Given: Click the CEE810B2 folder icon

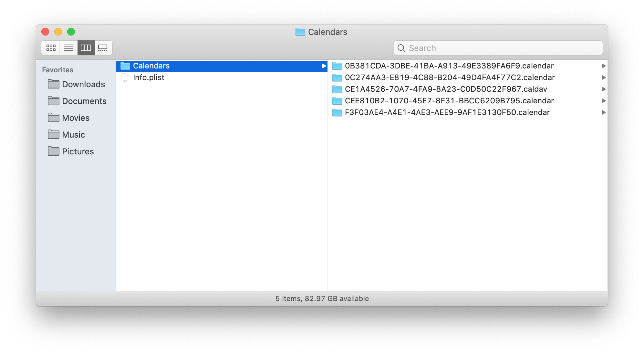Looking at the screenshot, I should click(337, 101).
